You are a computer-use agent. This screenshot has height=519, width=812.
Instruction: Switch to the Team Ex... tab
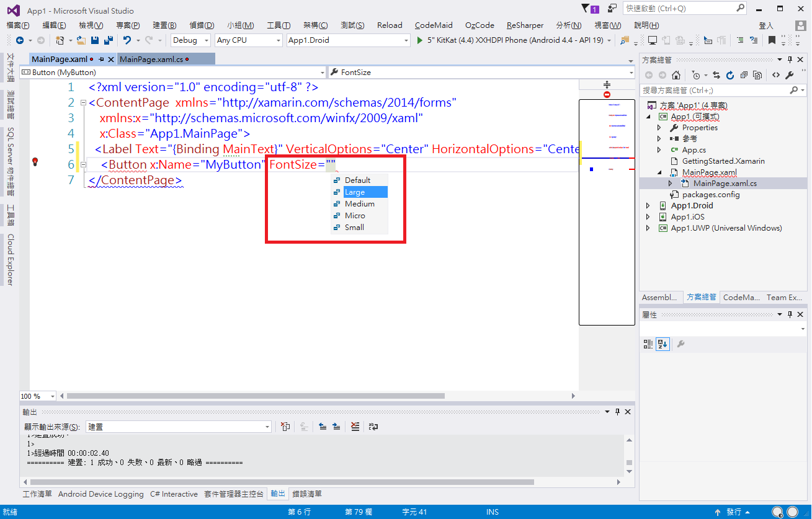coord(785,298)
